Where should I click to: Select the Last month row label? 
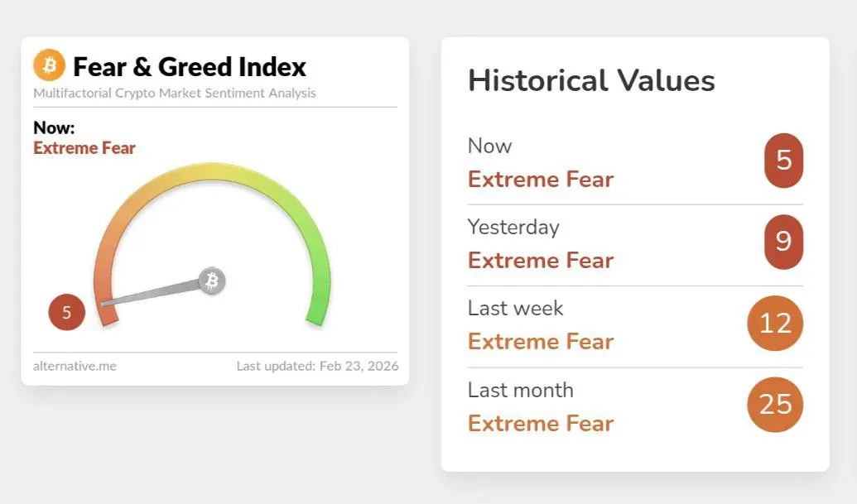(x=521, y=390)
